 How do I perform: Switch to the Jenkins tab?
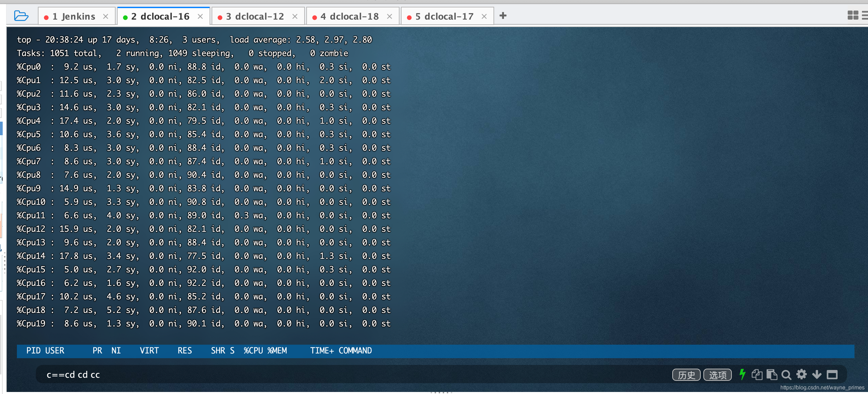pos(74,17)
